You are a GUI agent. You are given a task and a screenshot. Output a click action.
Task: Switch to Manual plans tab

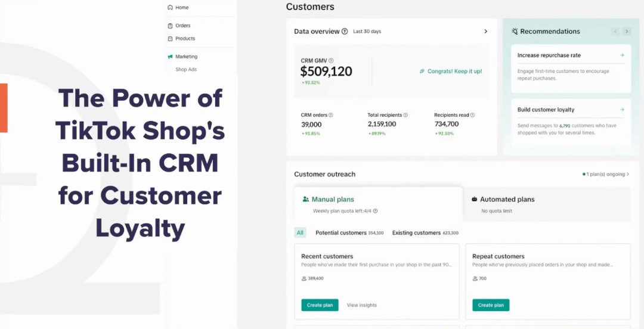click(x=378, y=204)
